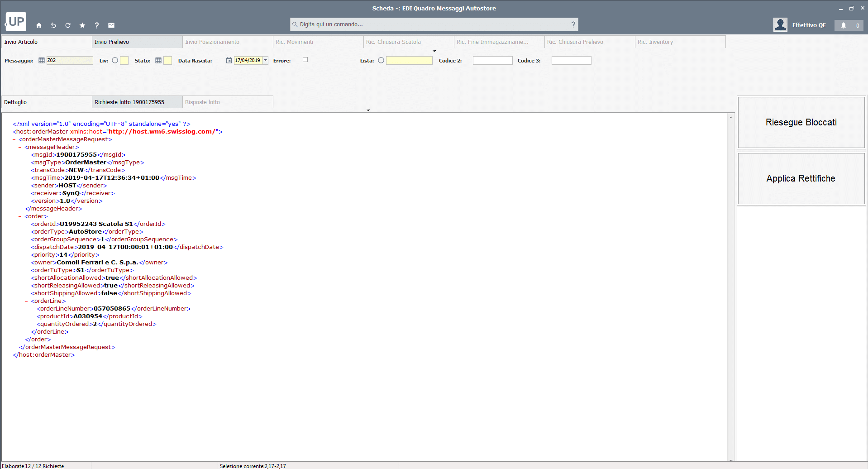Click the small arrow below detail tabs
This screenshot has width=868, height=469.
368,110
